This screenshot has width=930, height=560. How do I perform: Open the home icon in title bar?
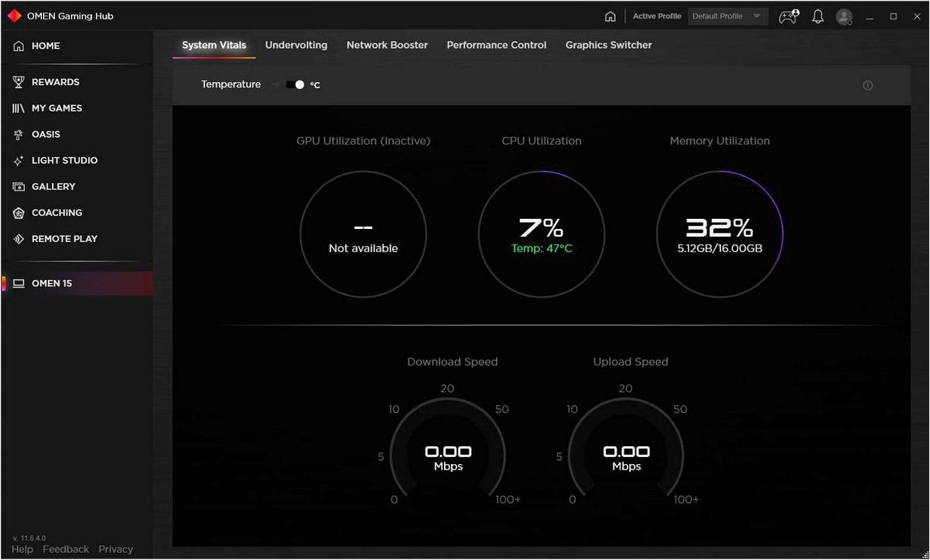click(610, 16)
